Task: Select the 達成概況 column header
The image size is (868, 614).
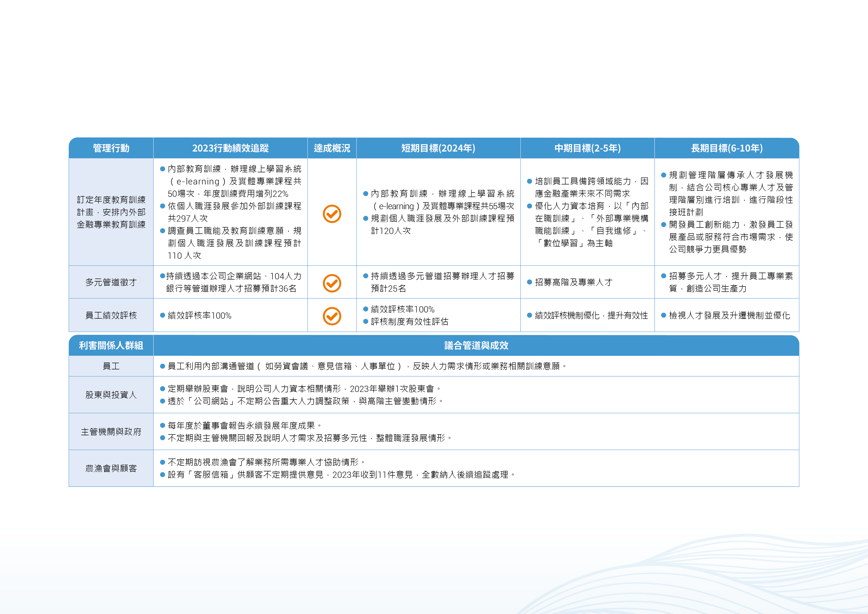Action: point(332,148)
